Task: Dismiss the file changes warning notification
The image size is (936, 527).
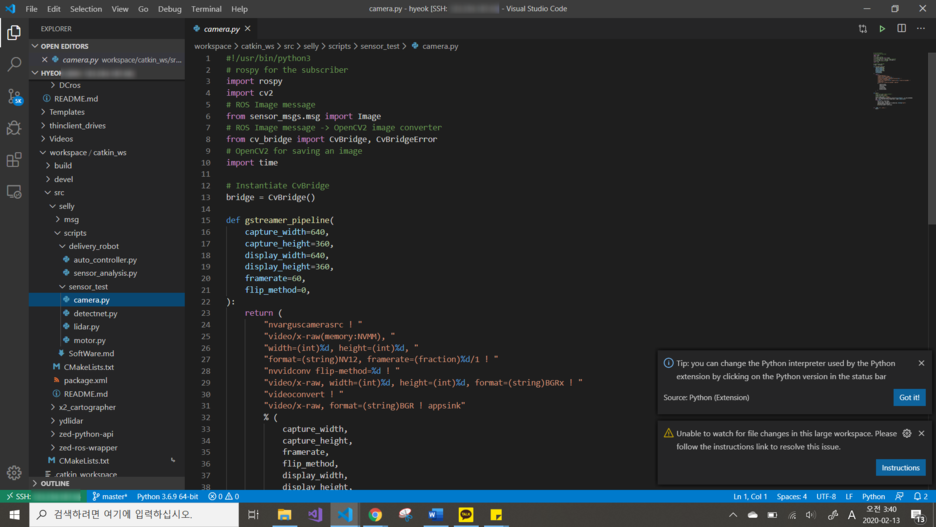Action: point(921,433)
